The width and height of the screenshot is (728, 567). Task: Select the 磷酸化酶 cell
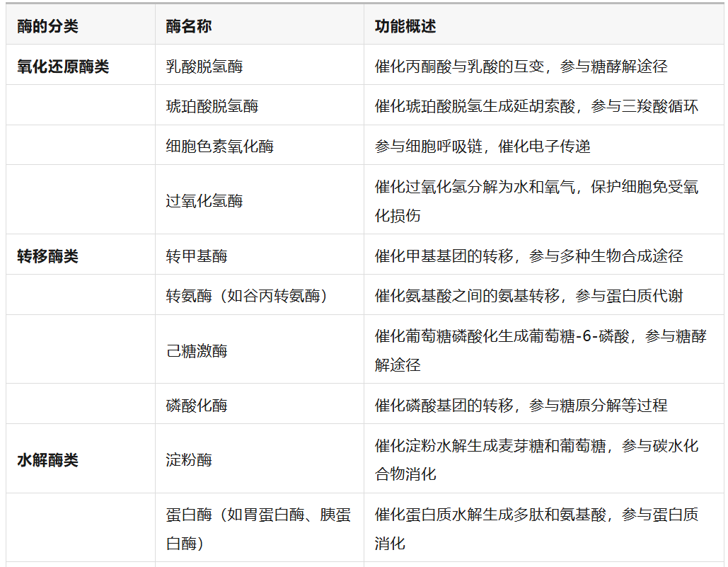pos(197,406)
